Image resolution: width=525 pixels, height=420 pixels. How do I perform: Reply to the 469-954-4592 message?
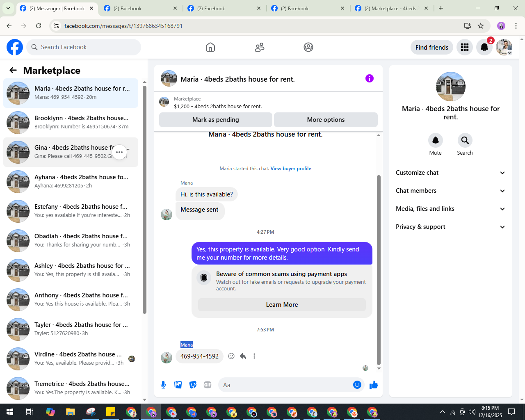243,356
